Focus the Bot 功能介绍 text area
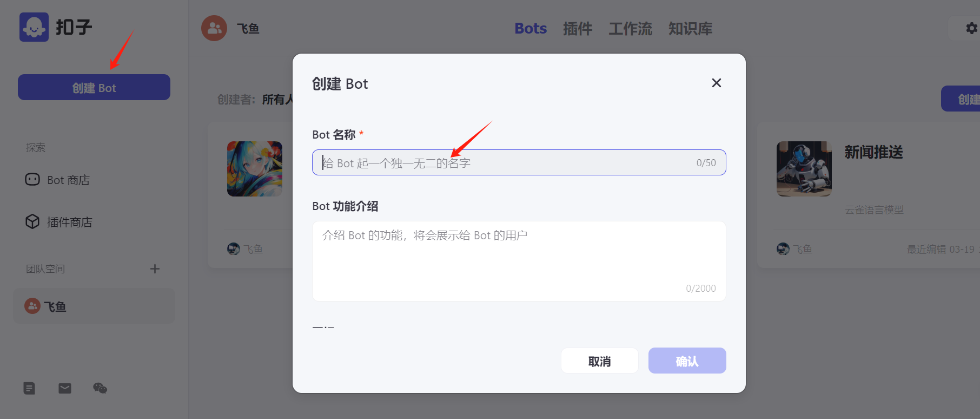Screen dimensions: 980x419 [519, 261]
